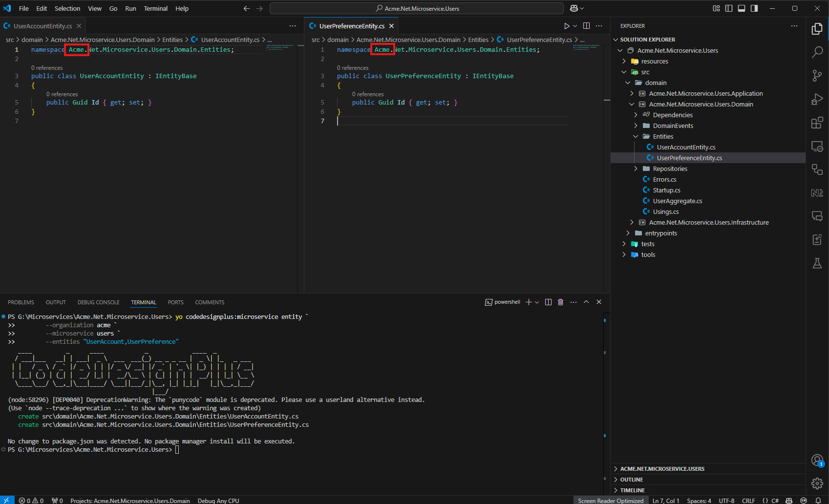This screenshot has width=829, height=504.
Task: Click the command center search box
Action: pos(417,8)
